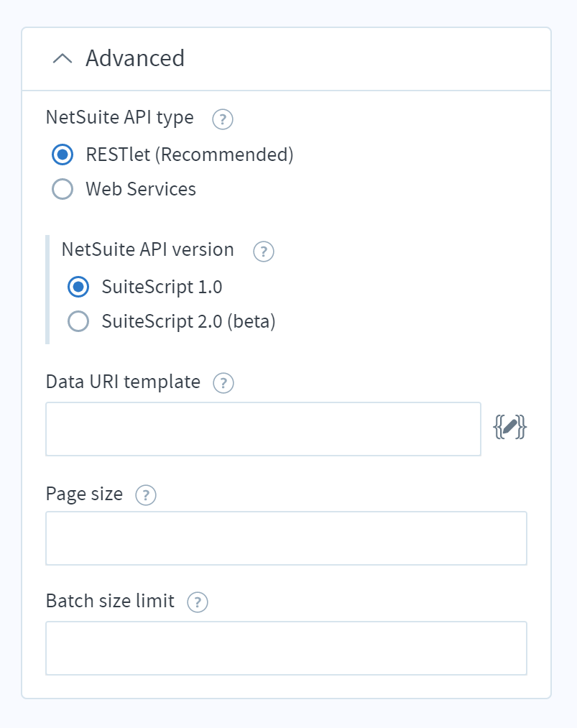The width and height of the screenshot is (577, 728).
Task: Open handlebars editor for Data URI template
Action: click(x=509, y=427)
